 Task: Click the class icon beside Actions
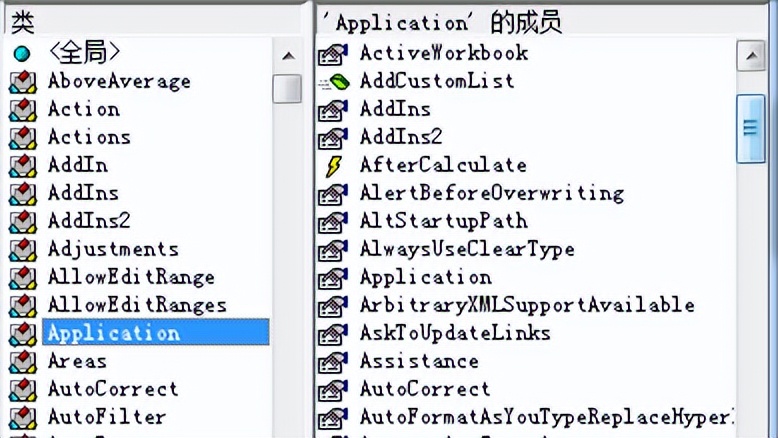tap(23, 137)
